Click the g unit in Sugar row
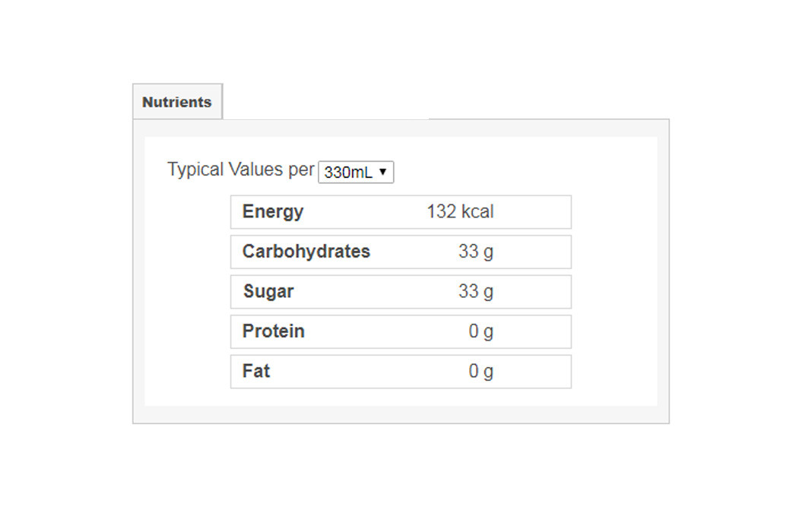Image resolution: width=812 pixels, height=510 pixels. pos(488,293)
